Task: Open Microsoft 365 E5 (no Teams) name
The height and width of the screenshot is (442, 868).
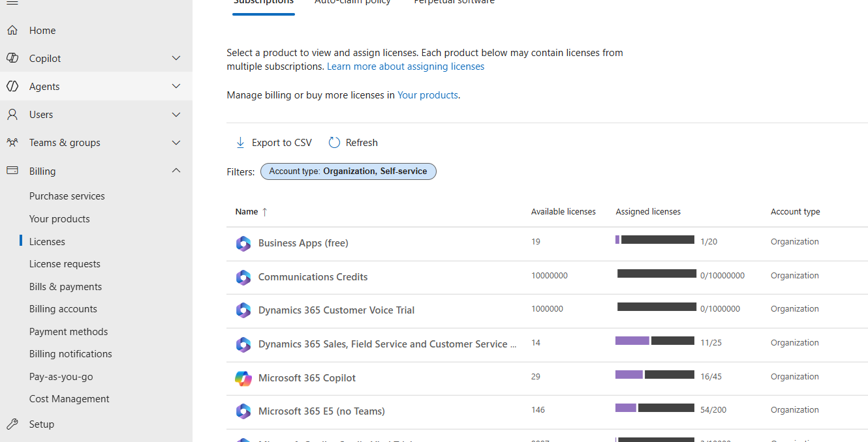Action: (x=322, y=411)
